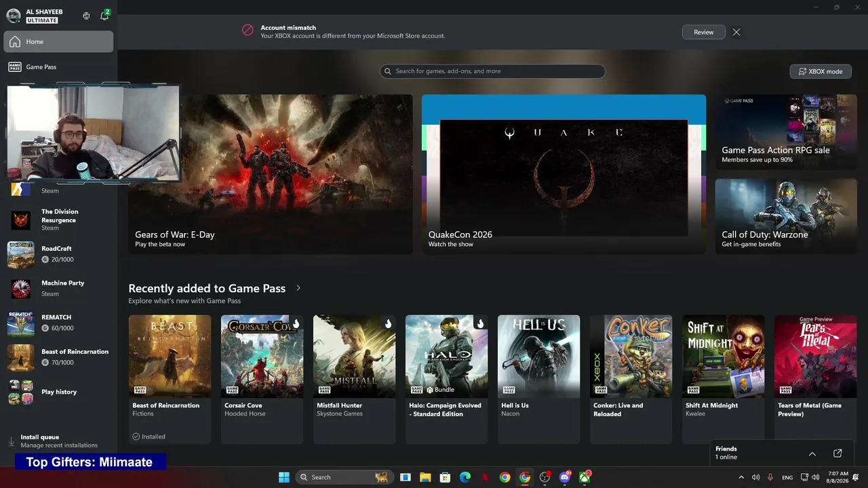868x488 pixels.
Task: Open the Windows Start menu
Action: tap(284, 477)
